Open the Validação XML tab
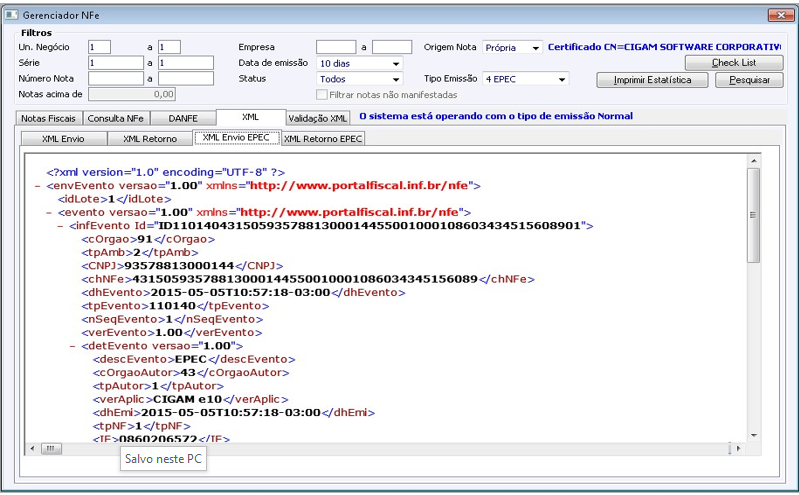 pyautogui.click(x=317, y=118)
